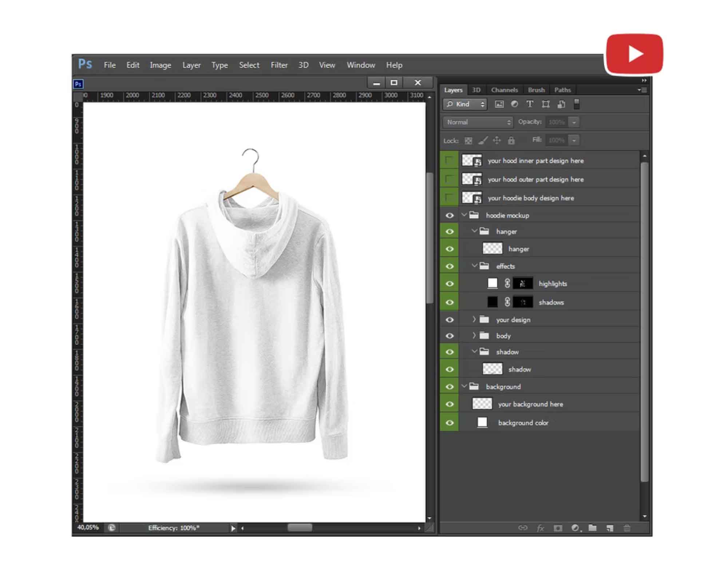Viewport: 728px width, 582px height.
Task: Switch to the Channels tab
Action: click(504, 90)
